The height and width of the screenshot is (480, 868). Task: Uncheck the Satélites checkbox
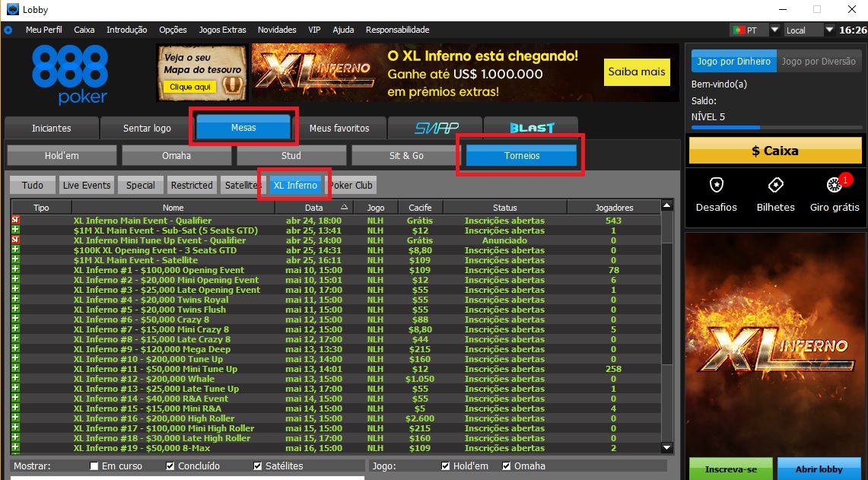[x=257, y=466]
